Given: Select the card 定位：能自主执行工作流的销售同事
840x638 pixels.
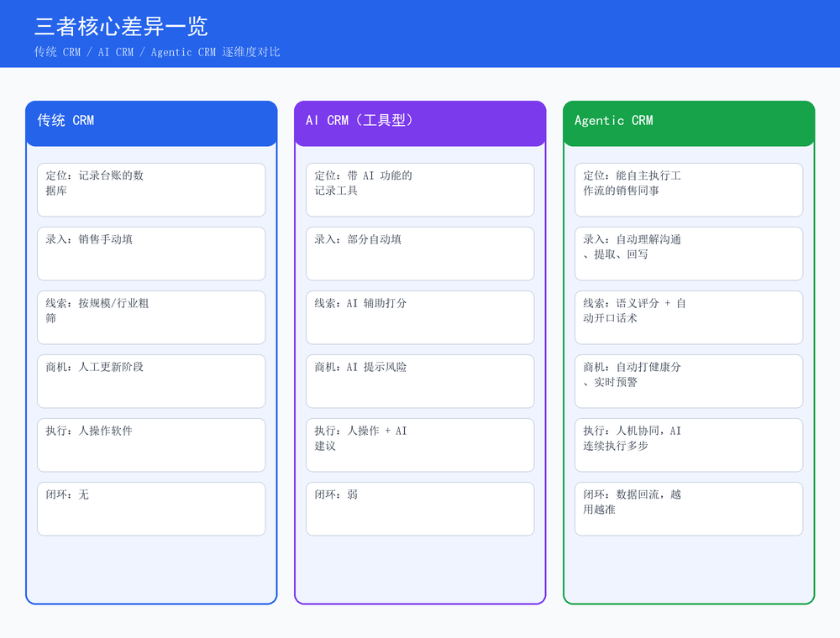Looking at the screenshot, I should [689, 190].
